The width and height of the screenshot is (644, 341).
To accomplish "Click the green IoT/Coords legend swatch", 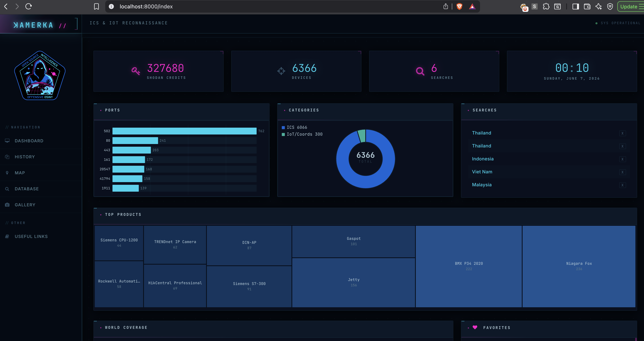I will click(x=283, y=134).
